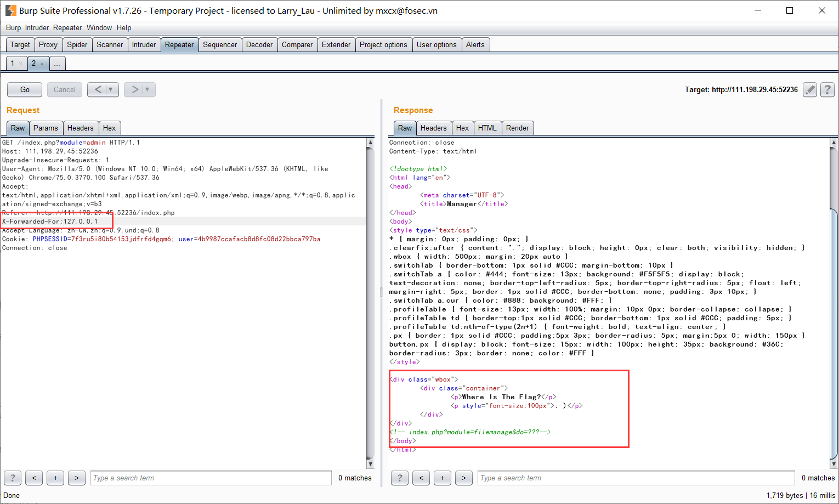Open the Burp menu

click(13, 27)
